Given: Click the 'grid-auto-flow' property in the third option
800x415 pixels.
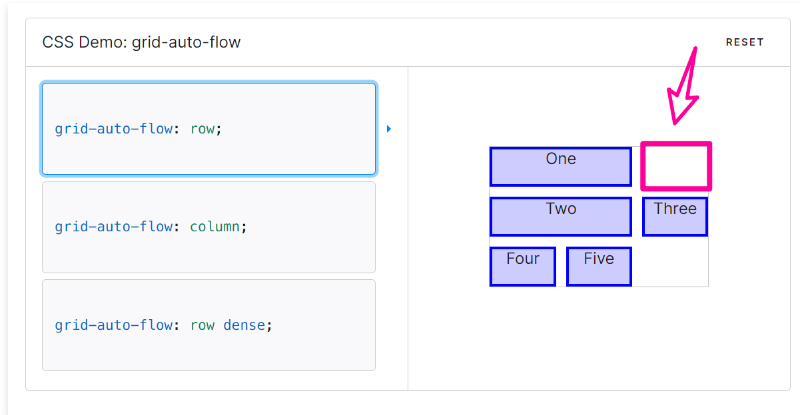Looking at the screenshot, I should pyautogui.click(x=114, y=325).
